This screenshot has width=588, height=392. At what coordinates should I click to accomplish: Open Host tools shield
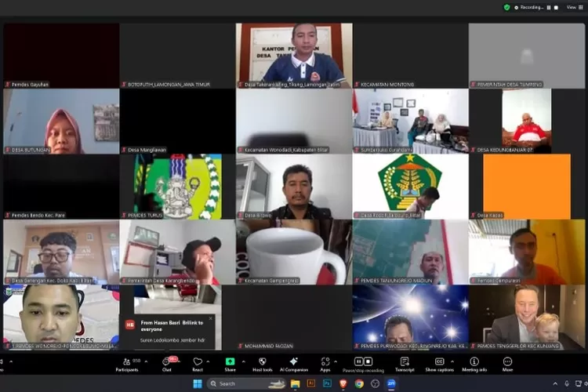click(x=262, y=365)
